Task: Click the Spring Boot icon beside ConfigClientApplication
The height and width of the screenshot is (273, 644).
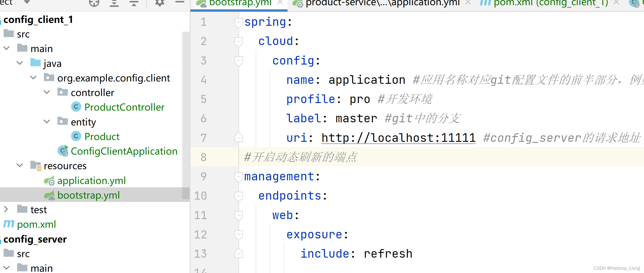Action: (x=63, y=151)
